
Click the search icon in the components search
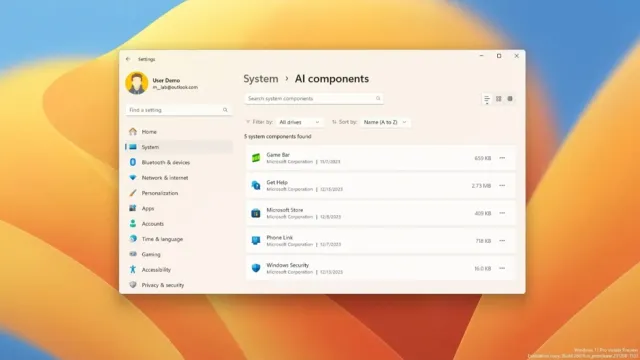coord(378,98)
